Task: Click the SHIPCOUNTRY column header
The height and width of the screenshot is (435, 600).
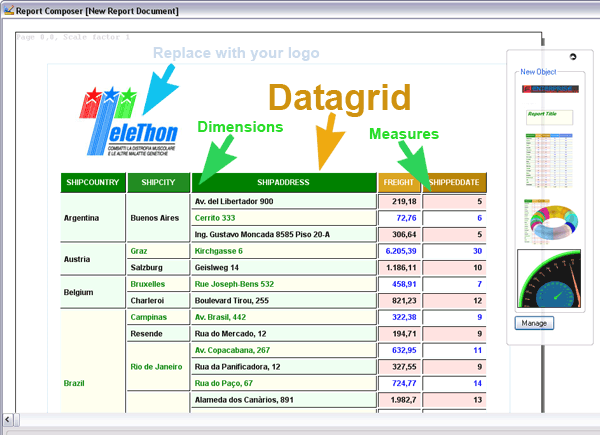Action: point(93,182)
